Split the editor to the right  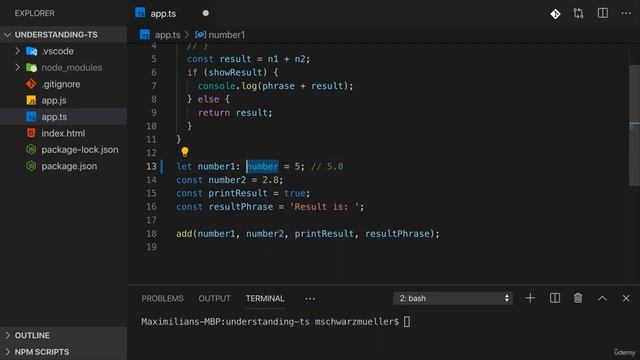point(602,13)
